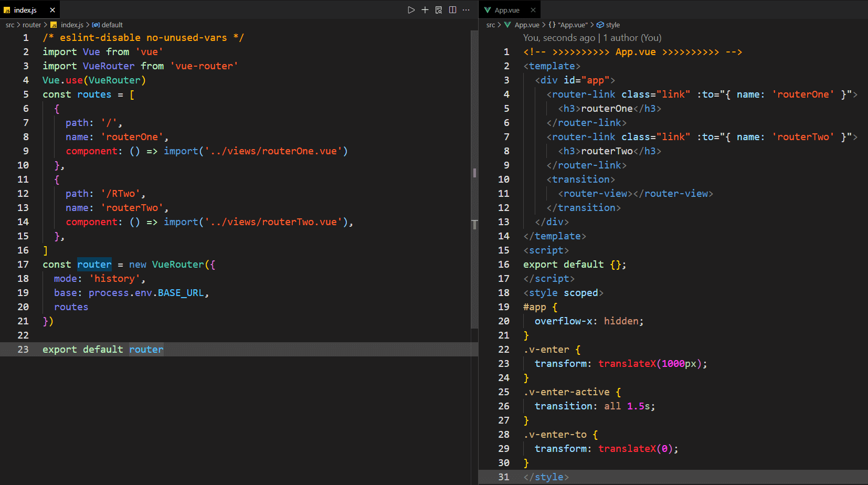Viewport: 868px width, 485px height.
Task: Click line number 31 in App.vue
Action: (x=504, y=477)
